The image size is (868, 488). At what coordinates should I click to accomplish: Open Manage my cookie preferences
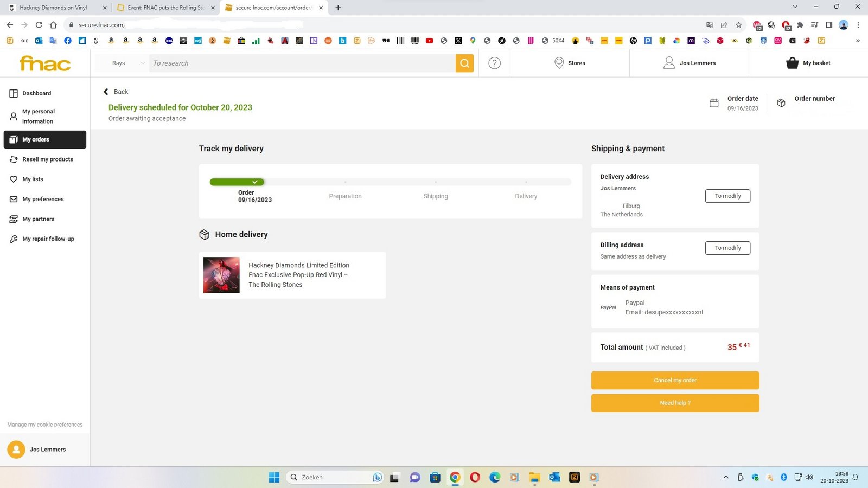click(x=45, y=425)
